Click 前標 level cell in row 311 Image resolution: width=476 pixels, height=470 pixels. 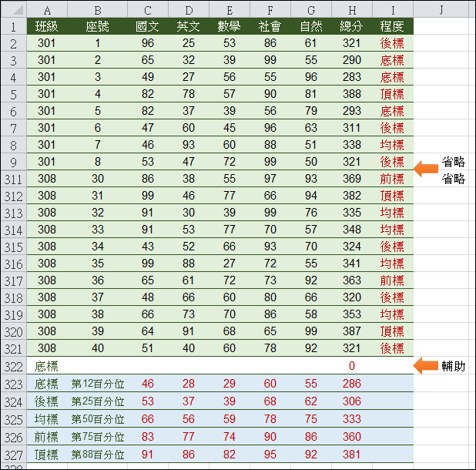[x=392, y=179]
